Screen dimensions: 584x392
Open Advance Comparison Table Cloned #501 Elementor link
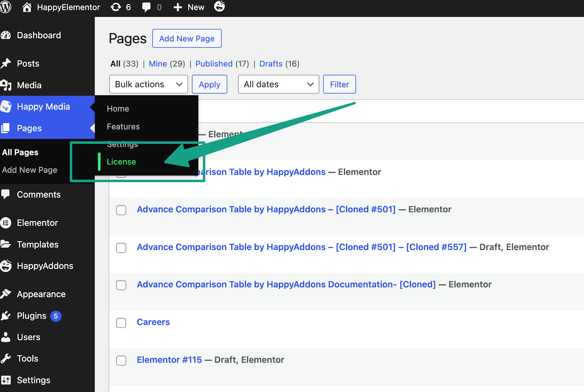tap(266, 209)
